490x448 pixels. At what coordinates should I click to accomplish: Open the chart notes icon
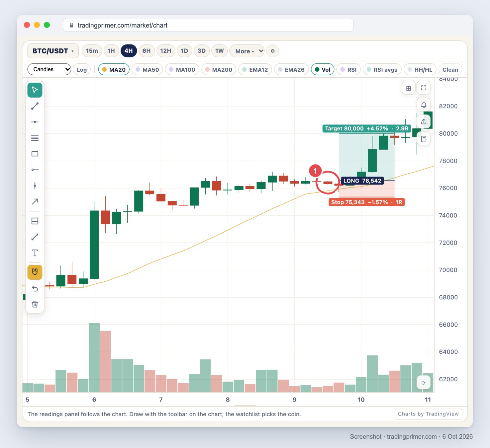(424, 139)
